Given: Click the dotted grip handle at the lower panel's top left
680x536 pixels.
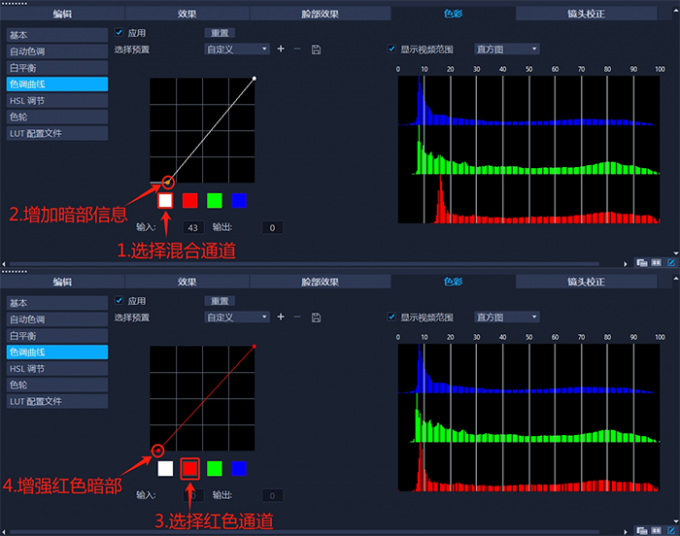Looking at the screenshot, I should 15,272.
